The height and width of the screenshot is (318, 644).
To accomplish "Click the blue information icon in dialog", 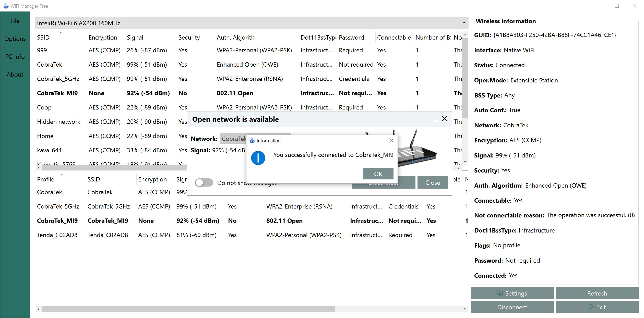I will pyautogui.click(x=258, y=158).
